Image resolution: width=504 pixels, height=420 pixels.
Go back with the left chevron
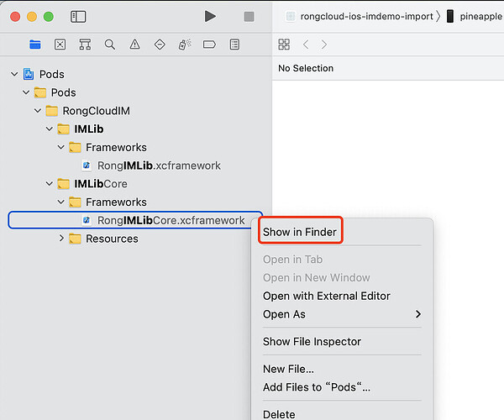tap(306, 45)
